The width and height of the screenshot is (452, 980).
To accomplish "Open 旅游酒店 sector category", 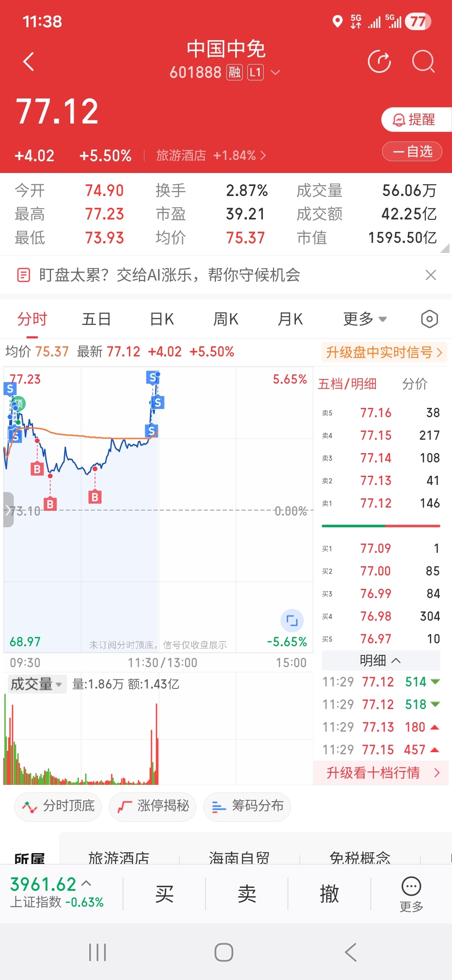I will 119,857.
